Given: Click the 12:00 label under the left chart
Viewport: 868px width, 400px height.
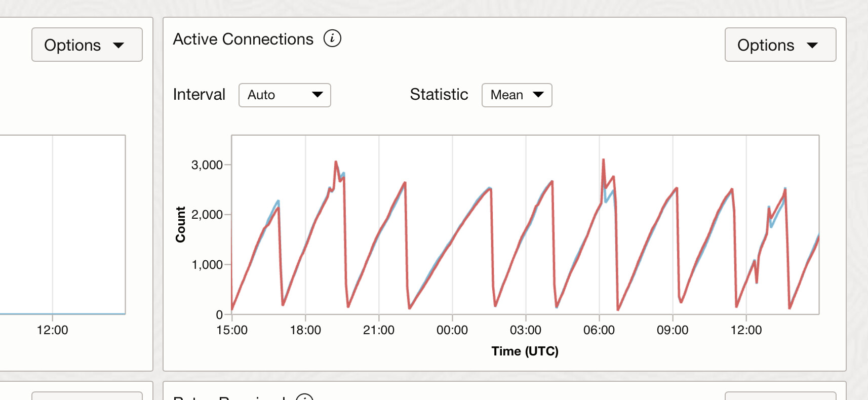Looking at the screenshot, I should click(x=52, y=330).
